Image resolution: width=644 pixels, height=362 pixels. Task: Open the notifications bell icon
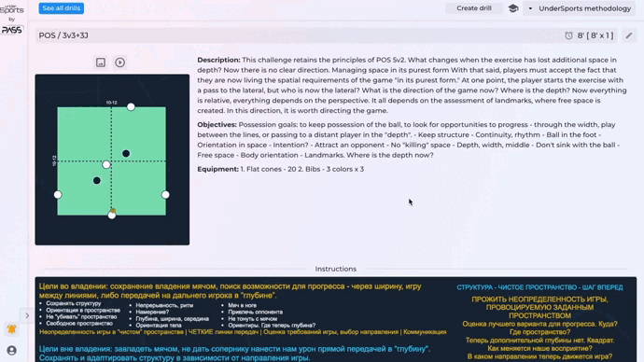pos(11,329)
